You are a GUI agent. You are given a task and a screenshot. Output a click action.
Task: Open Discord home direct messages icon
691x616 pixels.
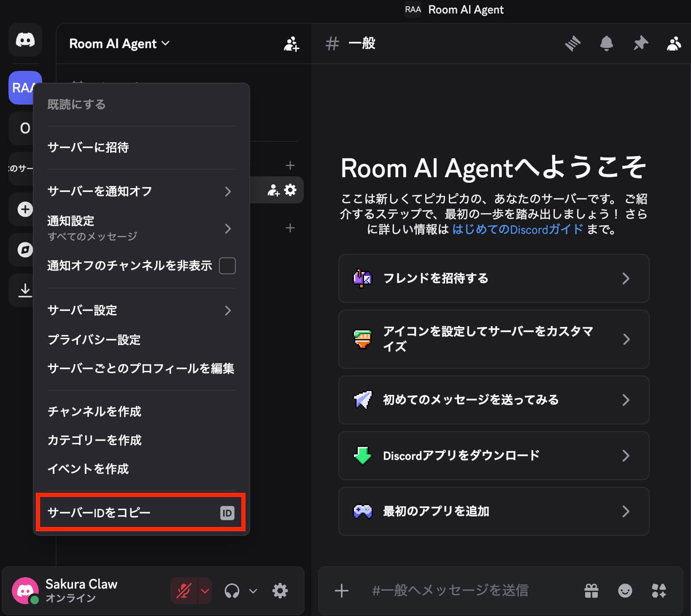[25, 40]
